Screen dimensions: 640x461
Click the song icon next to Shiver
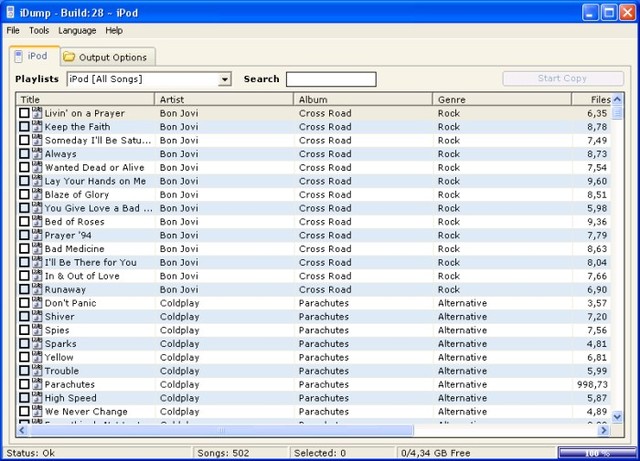[37, 316]
